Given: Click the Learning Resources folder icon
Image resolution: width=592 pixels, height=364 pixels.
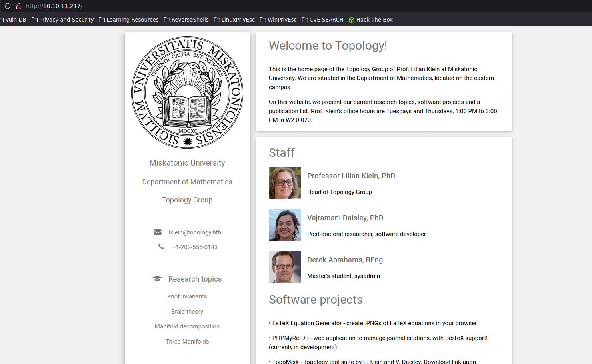Looking at the screenshot, I should coord(102,20).
